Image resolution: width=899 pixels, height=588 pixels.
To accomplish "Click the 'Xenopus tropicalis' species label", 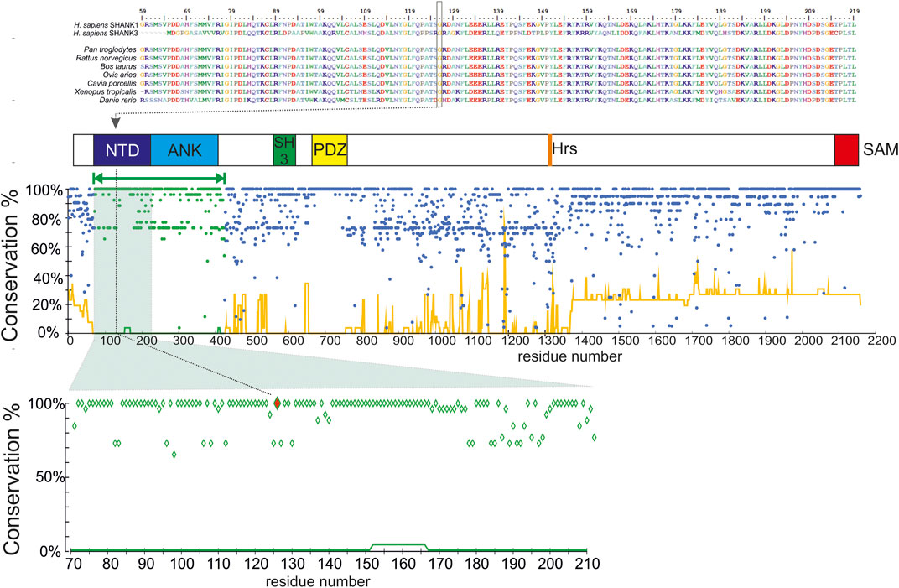I will (106, 91).
